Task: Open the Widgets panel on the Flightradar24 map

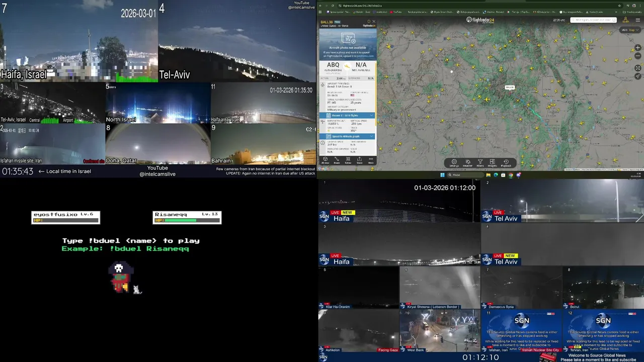Action: [x=492, y=163]
